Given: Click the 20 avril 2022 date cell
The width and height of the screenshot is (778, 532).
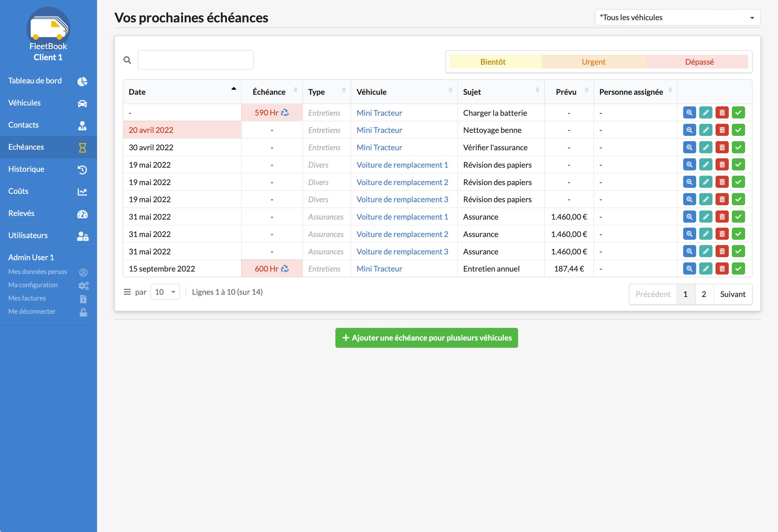Looking at the screenshot, I should pyautogui.click(x=182, y=130).
